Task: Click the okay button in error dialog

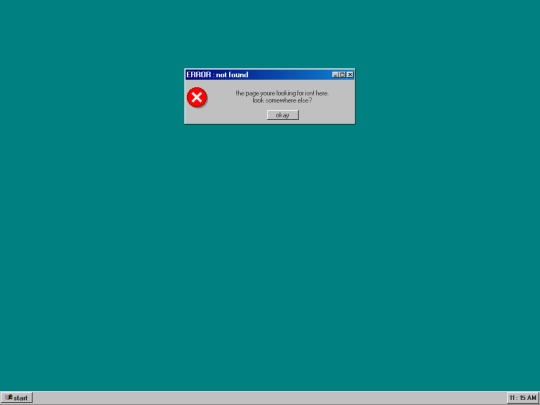Action: 282,115
